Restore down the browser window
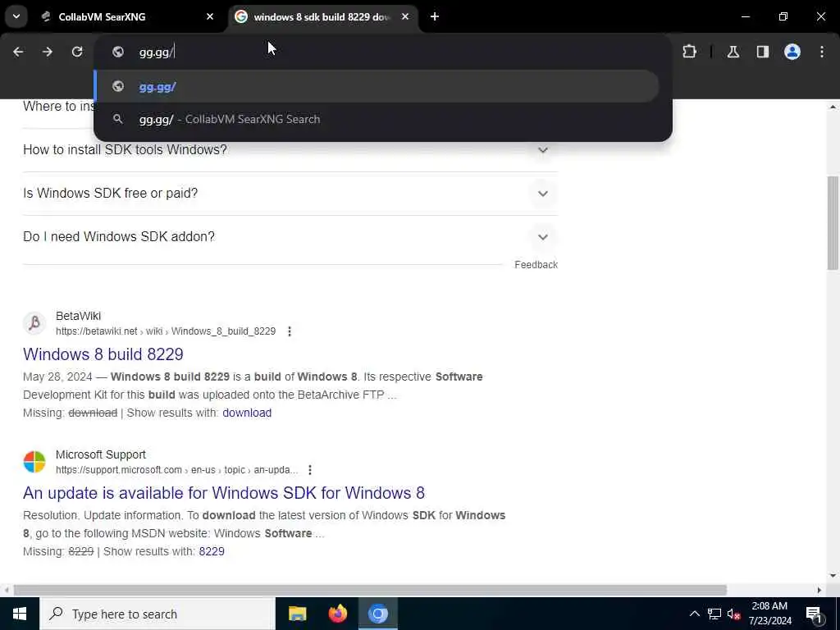The height and width of the screenshot is (630, 840). (783, 16)
